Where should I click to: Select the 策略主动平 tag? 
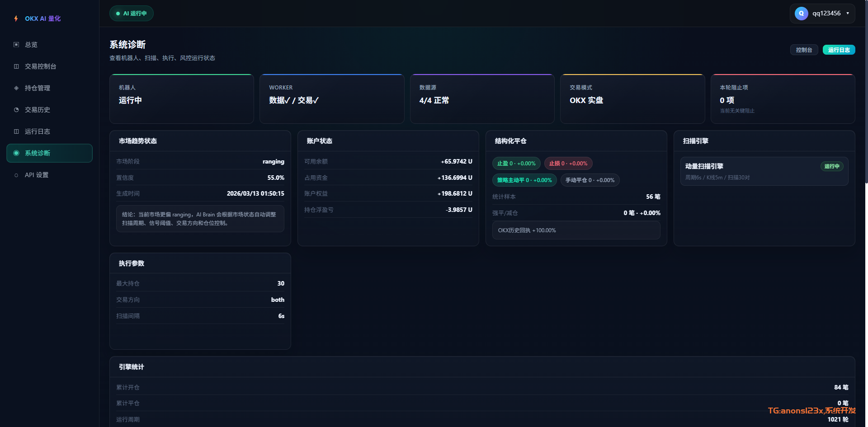[524, 180]
